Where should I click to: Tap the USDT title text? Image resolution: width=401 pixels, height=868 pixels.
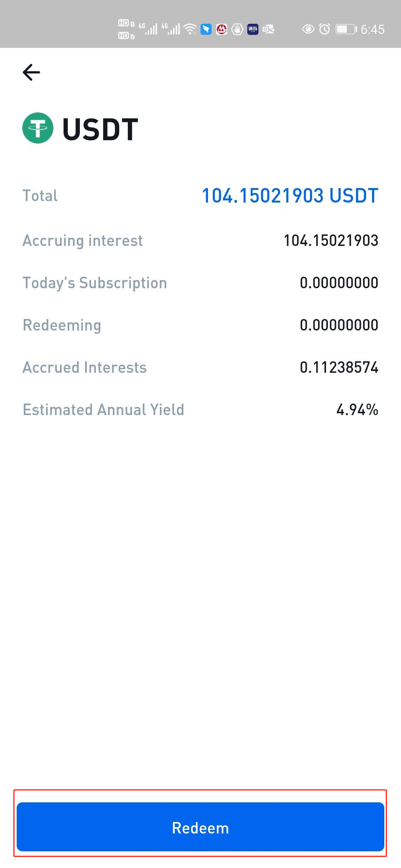click(100, 129)
